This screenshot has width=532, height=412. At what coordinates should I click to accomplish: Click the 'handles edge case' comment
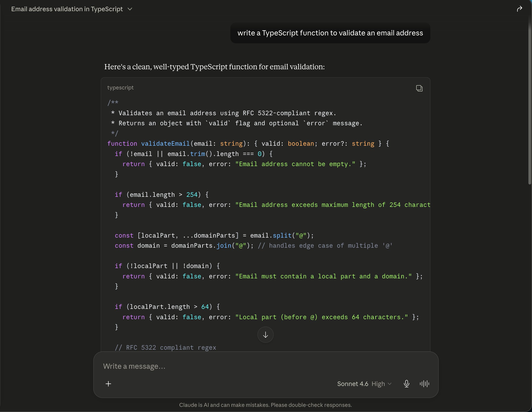[325, 246]
